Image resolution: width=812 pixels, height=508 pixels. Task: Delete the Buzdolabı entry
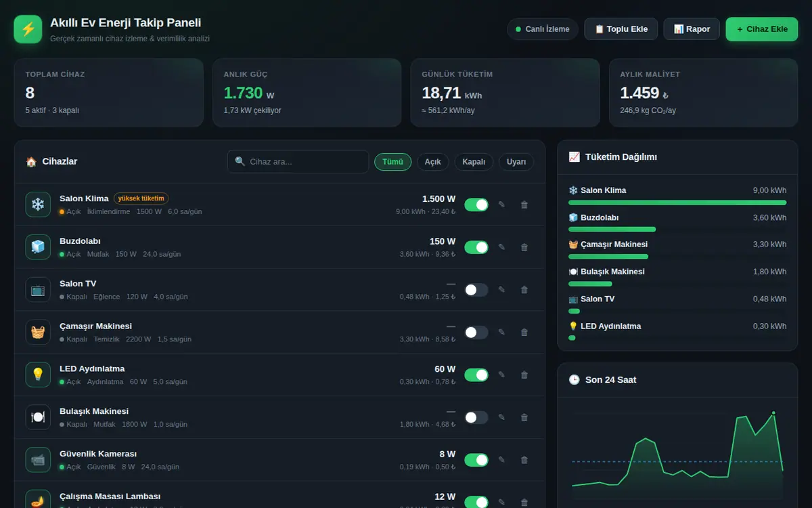point(524,247)
